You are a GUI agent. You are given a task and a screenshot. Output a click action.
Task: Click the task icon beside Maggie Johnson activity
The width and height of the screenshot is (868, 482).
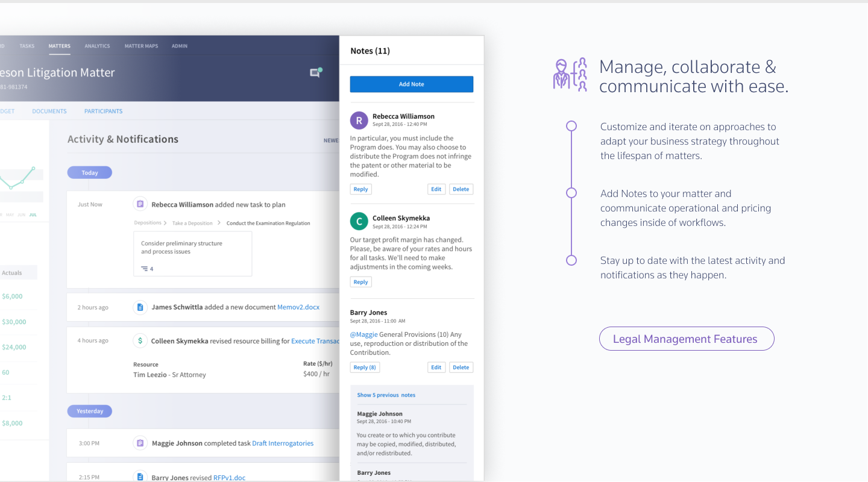pyautogui.click(x=140, y=443)
